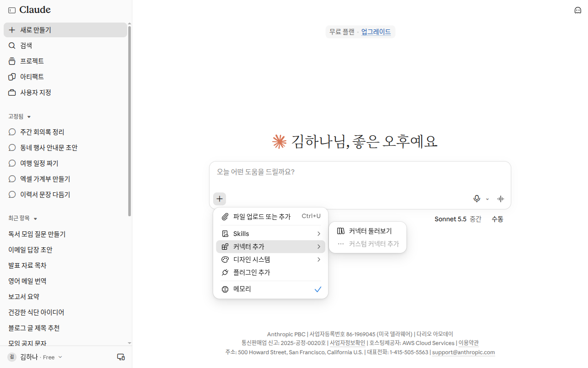Click the chat bubble icon by 주간 회의록 정리

click(x=12, y=132)
